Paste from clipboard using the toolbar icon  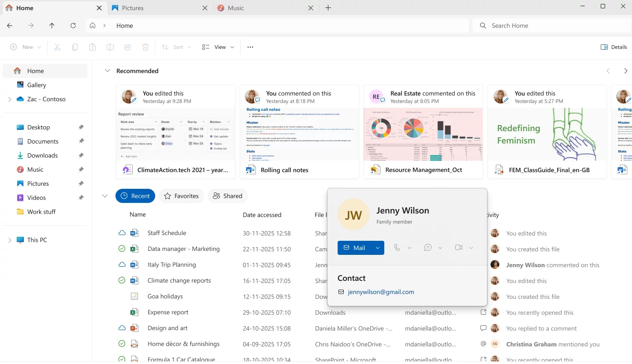pyautogui.click(x=92, y=47)
